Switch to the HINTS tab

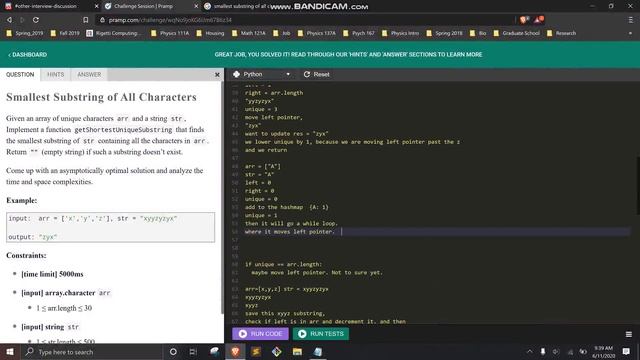(56, 74)
